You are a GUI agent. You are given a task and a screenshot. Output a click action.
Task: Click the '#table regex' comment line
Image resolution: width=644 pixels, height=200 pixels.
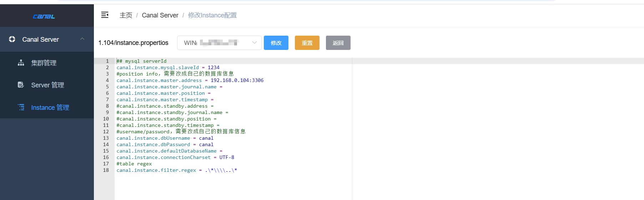point(134,164)
